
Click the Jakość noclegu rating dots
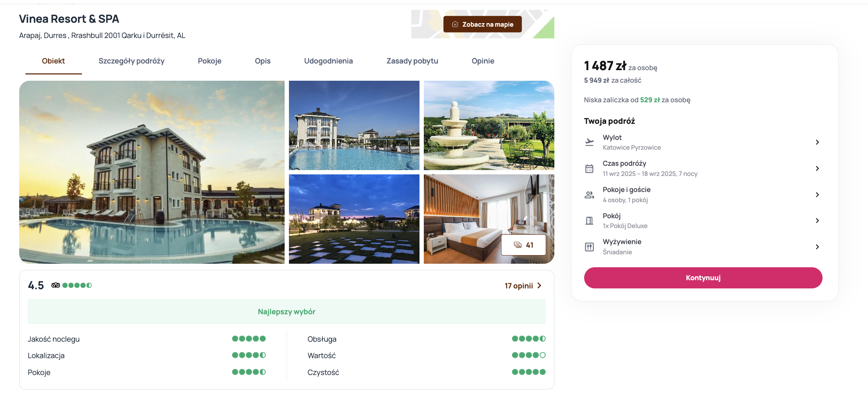tap(249, 339)
